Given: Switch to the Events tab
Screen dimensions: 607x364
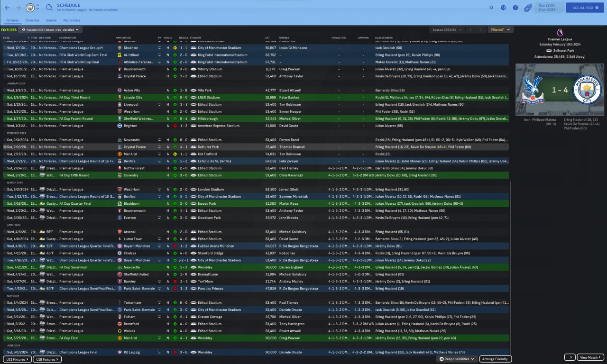Looking at the screenshot, I should tap(51, 20).
